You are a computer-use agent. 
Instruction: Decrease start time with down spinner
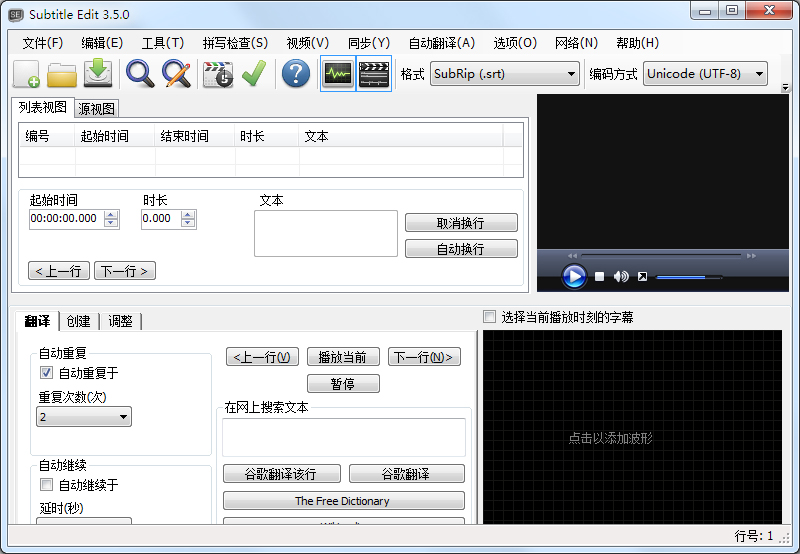pos(111,223)
